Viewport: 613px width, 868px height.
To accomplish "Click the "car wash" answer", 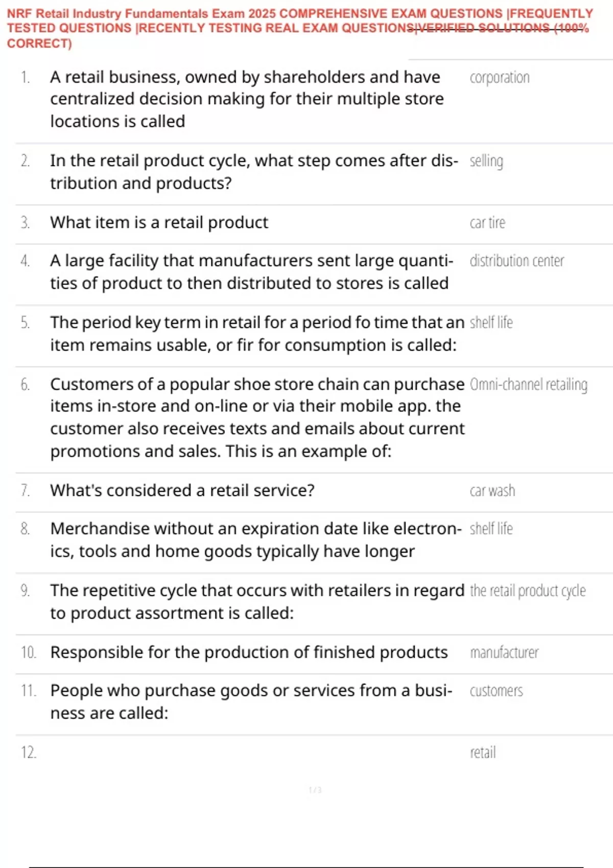I will (492, 491).
